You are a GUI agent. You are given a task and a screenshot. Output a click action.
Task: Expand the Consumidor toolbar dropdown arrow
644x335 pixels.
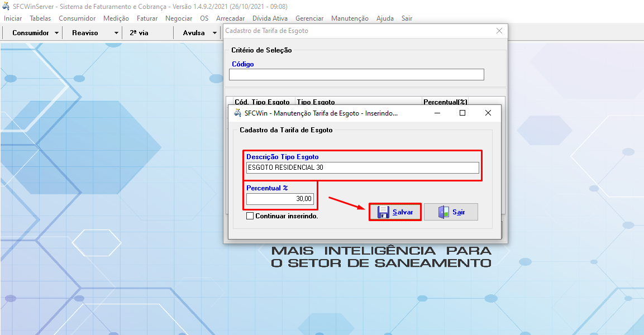[57, 33]
